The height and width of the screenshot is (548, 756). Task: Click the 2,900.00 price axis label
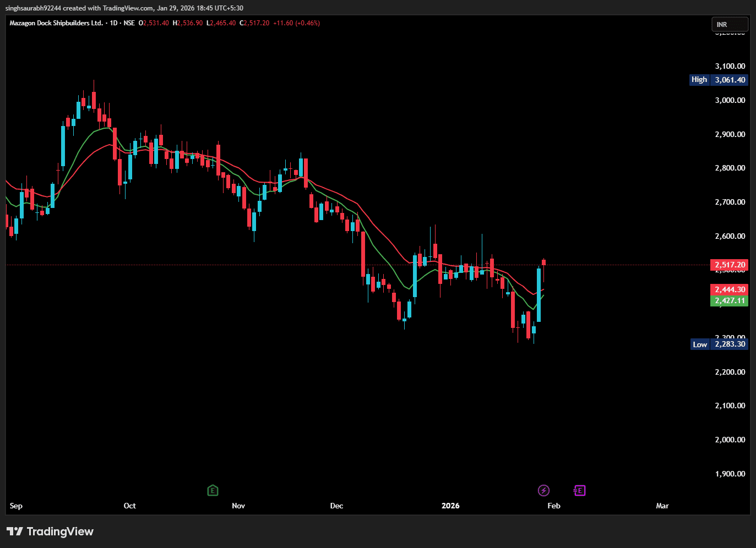tap(730, 134)
